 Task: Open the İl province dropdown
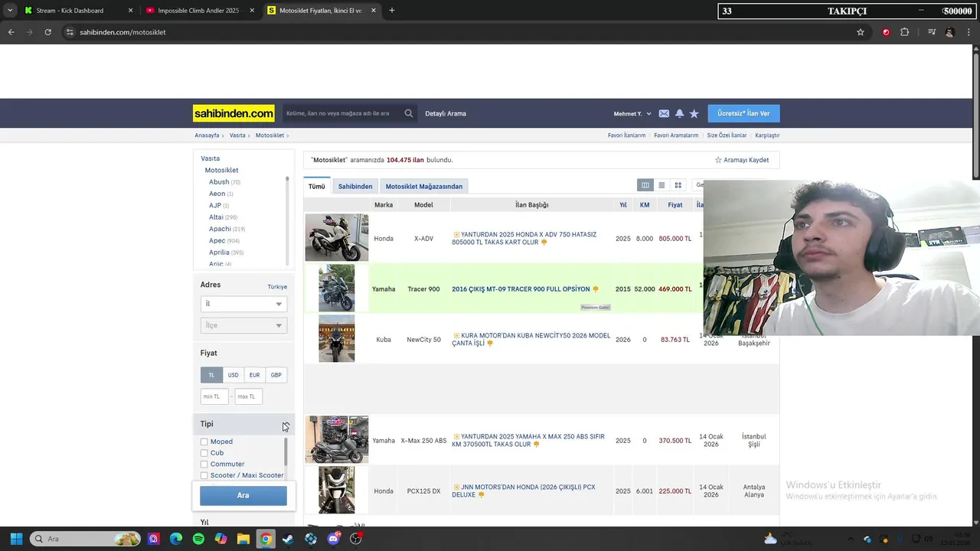243,304
